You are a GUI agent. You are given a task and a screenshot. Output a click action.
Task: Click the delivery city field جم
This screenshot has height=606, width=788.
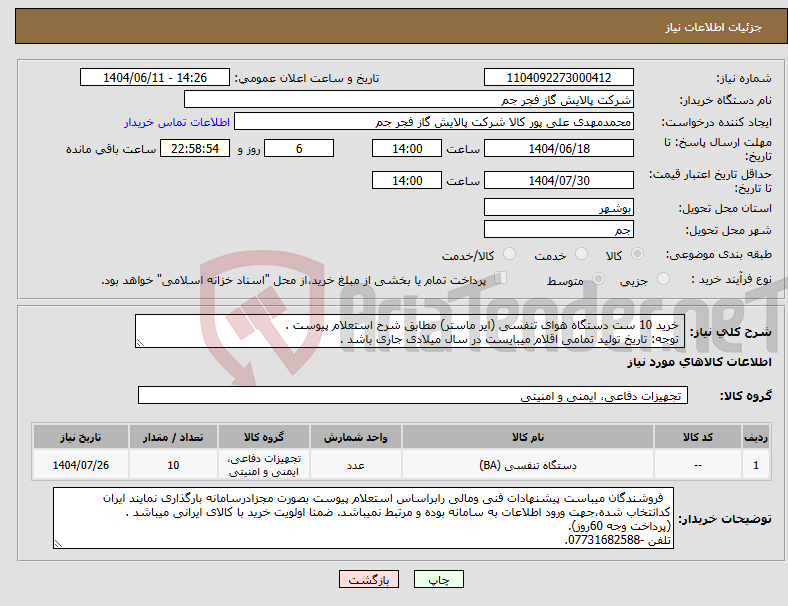(558, 230)
